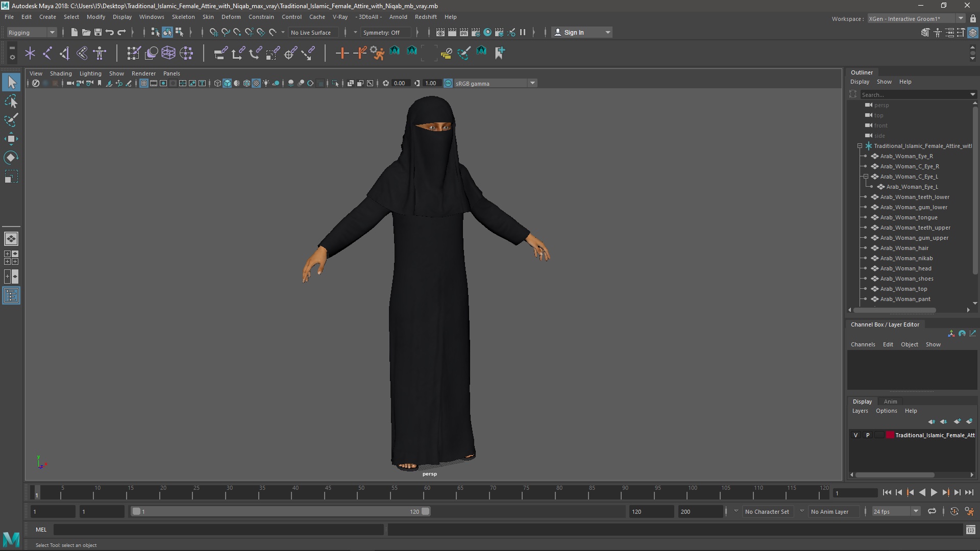Viewport: 980px width, 551px height.
Task: Switch to the Anim layer tab
Action: pos(890,402)
